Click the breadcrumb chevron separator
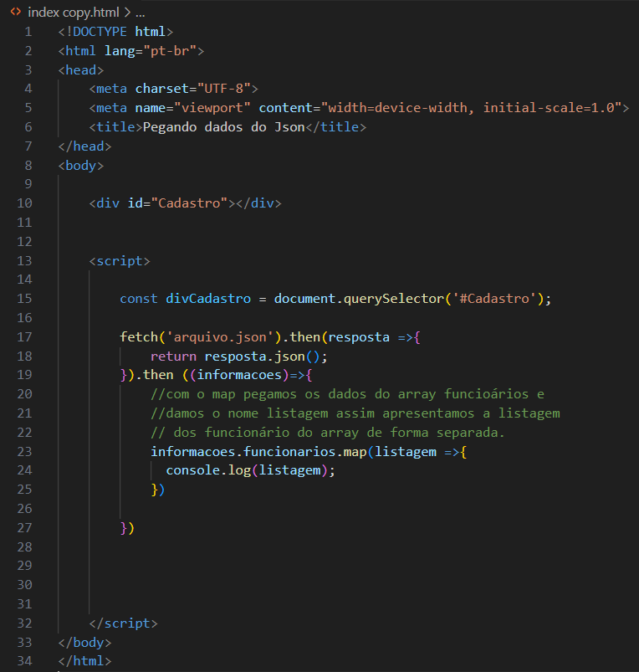 pos(127,13)
